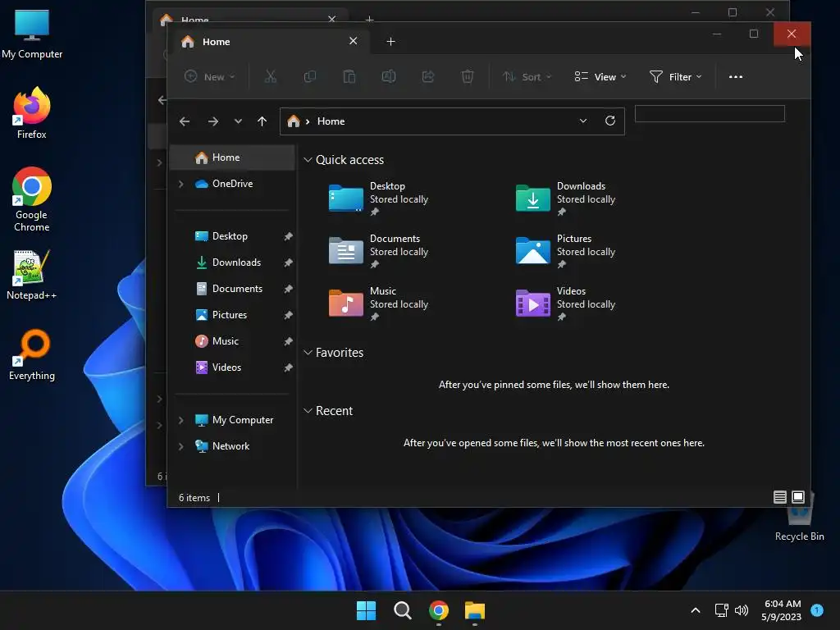Open the Pictures folder in Quick access
The height and width of the screenshot is (630, 840).
565,251
